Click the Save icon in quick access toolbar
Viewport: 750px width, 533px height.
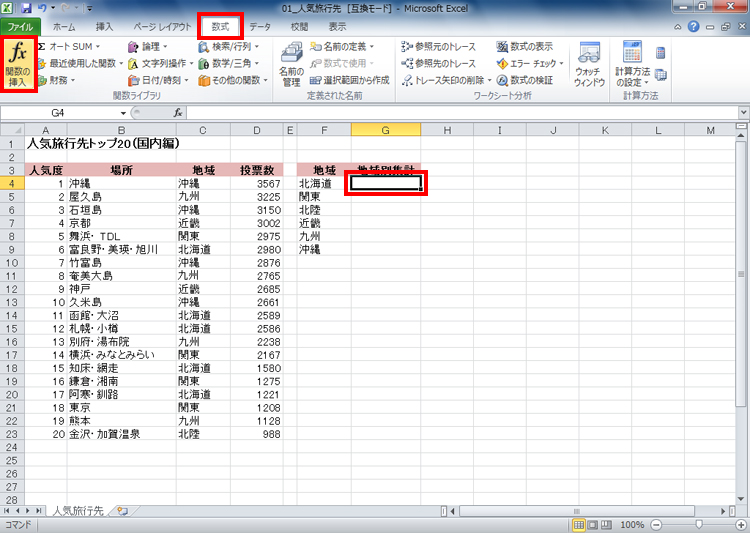pos(27,8)
